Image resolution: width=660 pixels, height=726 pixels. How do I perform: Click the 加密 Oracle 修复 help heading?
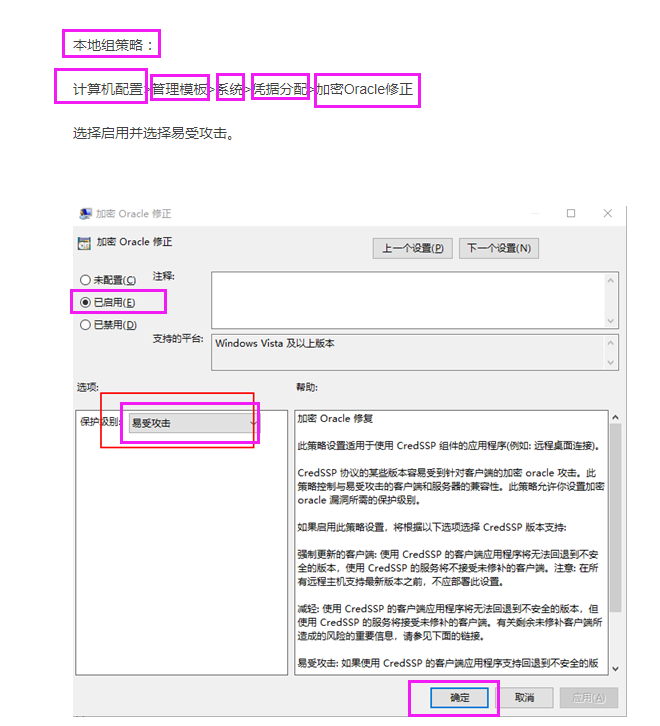click(335, 419)
